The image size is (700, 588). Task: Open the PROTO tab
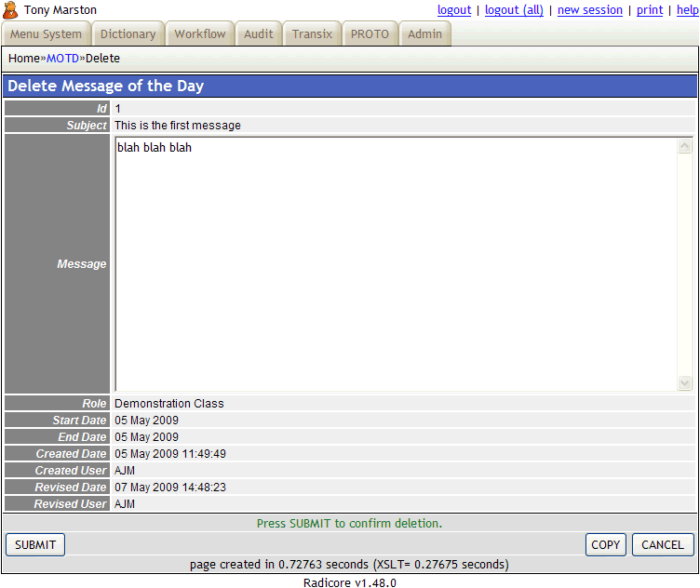(370, 34)
